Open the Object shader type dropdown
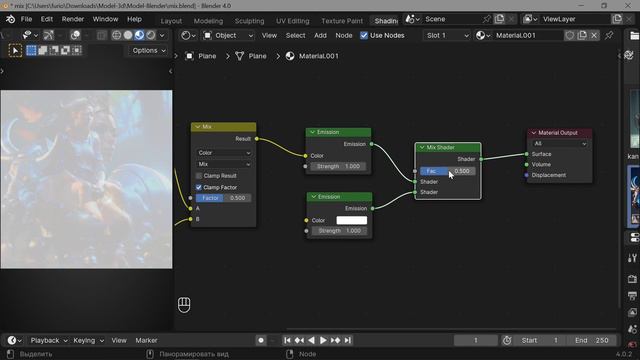Image resolution: width=640 pixels, height=360 pixels. click(228, 36)
